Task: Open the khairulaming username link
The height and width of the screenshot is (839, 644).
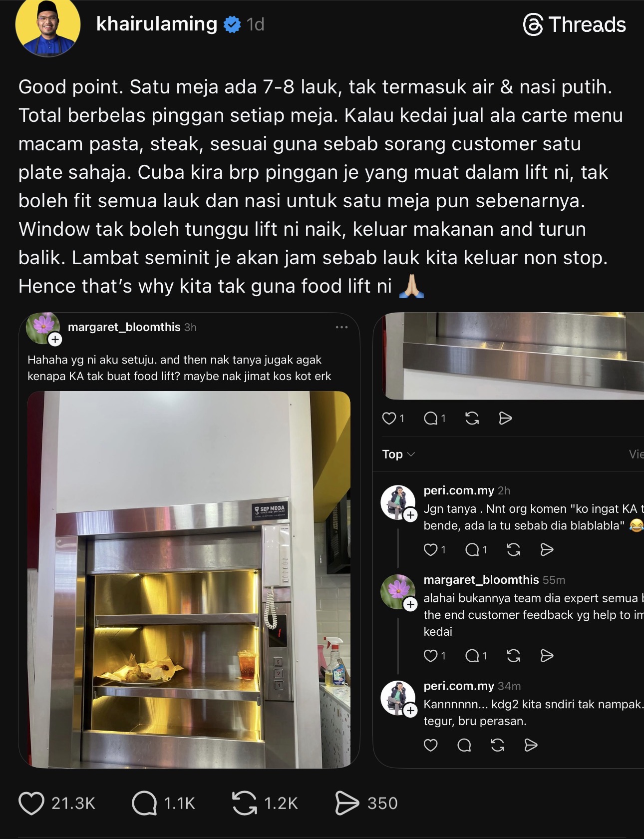Action: pyautogui.click(x=156, y=24)
